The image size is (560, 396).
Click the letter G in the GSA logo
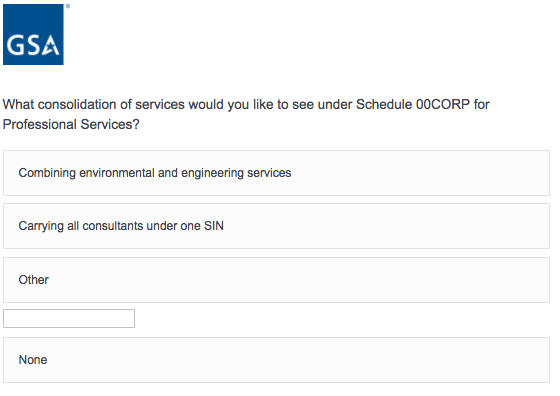coord(15,45)
